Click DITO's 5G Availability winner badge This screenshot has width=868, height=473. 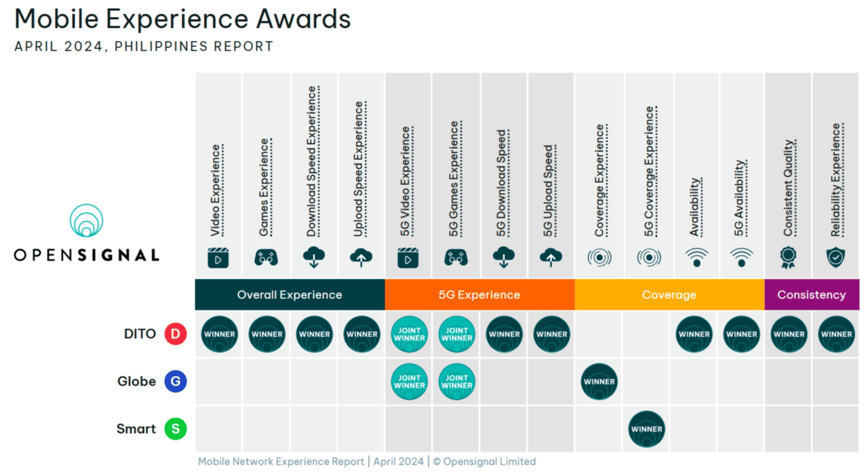tap(742, 334)
